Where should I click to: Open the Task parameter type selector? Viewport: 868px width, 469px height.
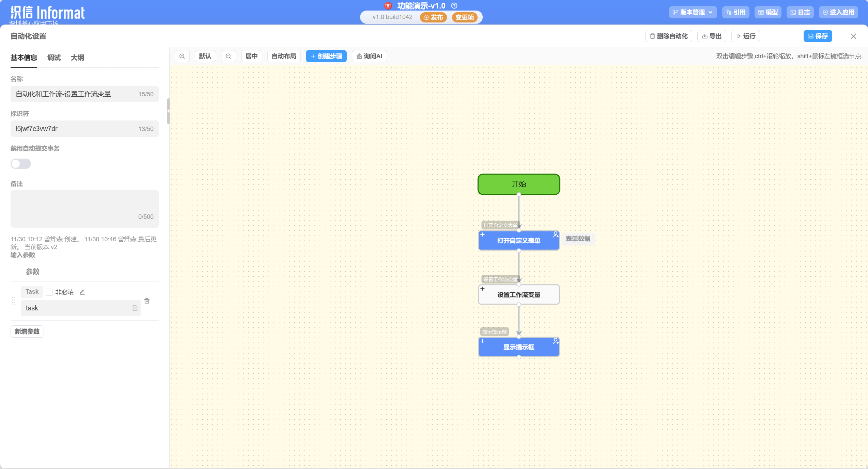point(32,292)
